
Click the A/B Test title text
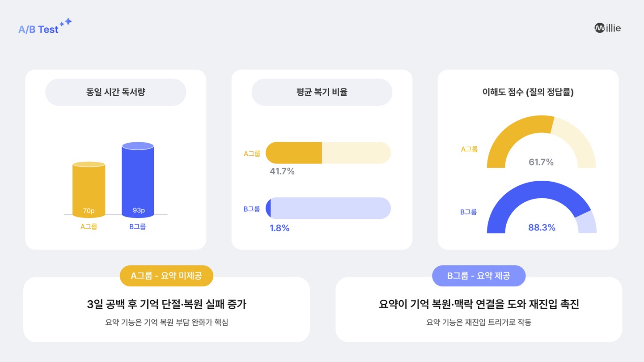(38, 30)
